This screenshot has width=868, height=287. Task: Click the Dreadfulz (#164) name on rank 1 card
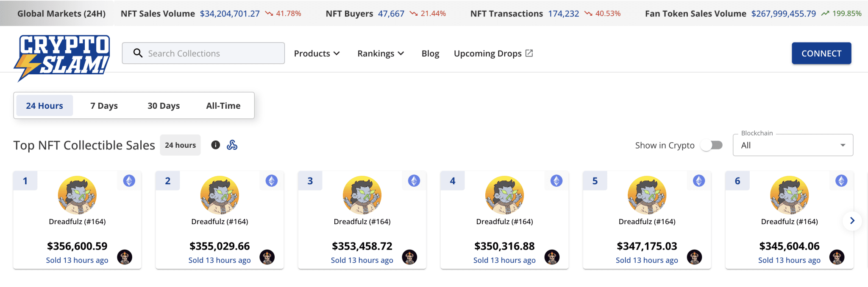tap(77, 222)
